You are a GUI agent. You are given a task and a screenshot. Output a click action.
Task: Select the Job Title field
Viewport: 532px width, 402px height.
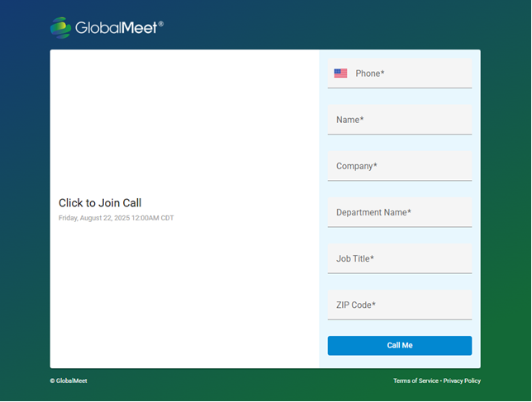tap(400, 258)
